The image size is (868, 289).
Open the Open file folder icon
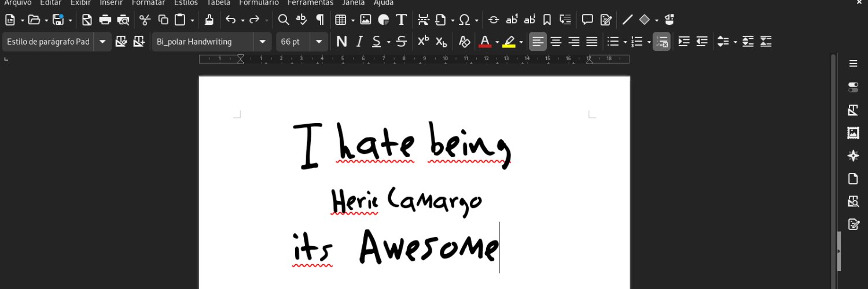pos(34,20)
